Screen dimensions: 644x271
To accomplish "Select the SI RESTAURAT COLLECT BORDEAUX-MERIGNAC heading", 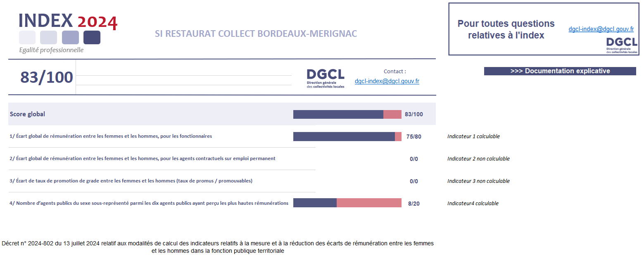I will 256,34.
